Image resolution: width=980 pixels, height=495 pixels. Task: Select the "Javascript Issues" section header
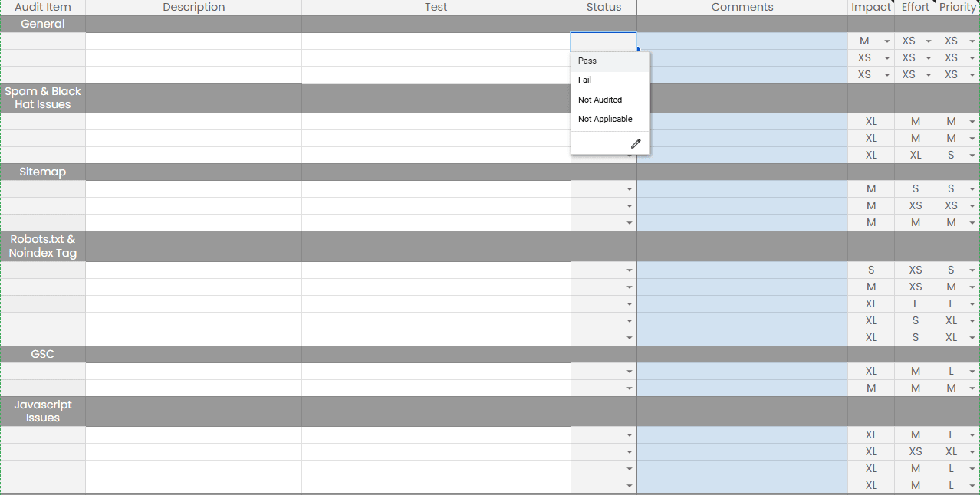coord(42,411)
